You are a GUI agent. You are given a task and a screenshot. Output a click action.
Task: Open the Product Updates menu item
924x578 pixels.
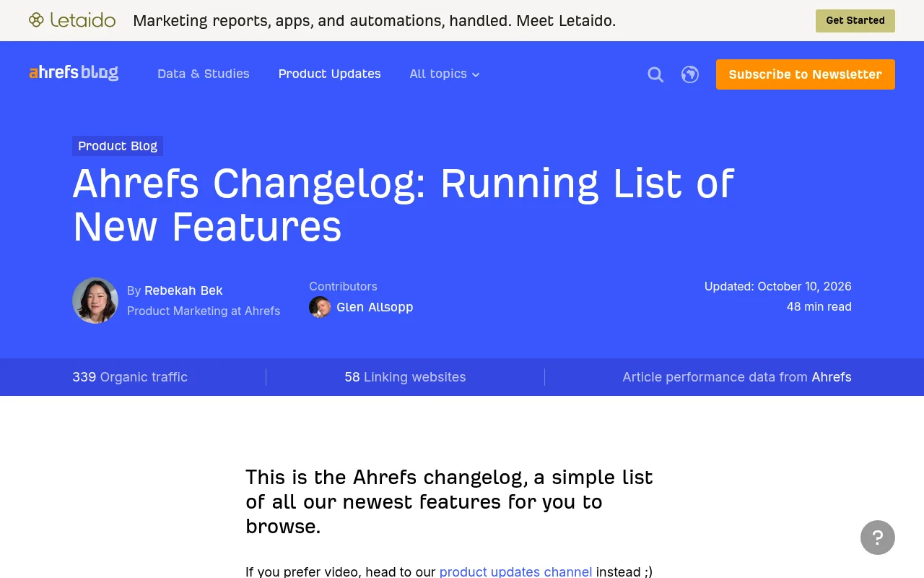point(330,74)
